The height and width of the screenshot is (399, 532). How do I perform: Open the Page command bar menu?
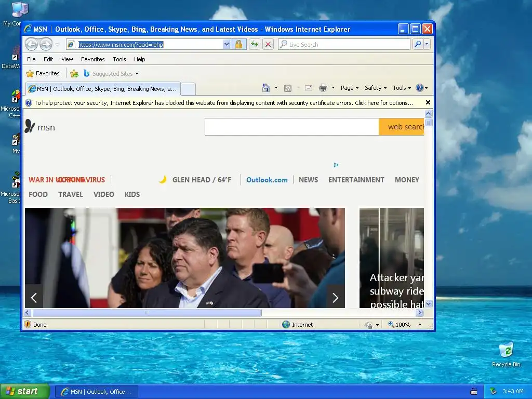coord(350,88)
